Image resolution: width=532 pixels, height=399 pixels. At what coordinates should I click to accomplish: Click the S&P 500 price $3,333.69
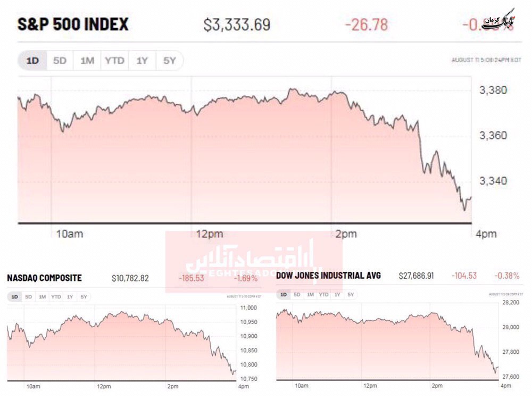[x=237, y=25]
